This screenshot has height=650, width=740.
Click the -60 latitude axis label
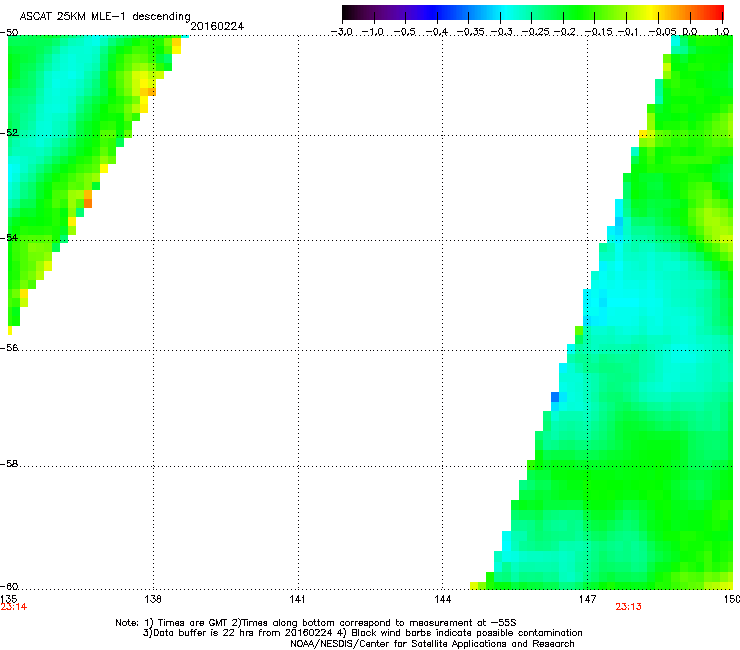(9, 586)
